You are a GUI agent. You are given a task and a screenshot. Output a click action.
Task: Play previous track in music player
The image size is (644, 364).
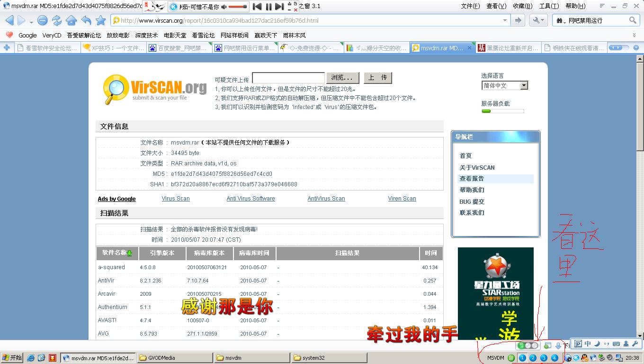coord(257,7)
